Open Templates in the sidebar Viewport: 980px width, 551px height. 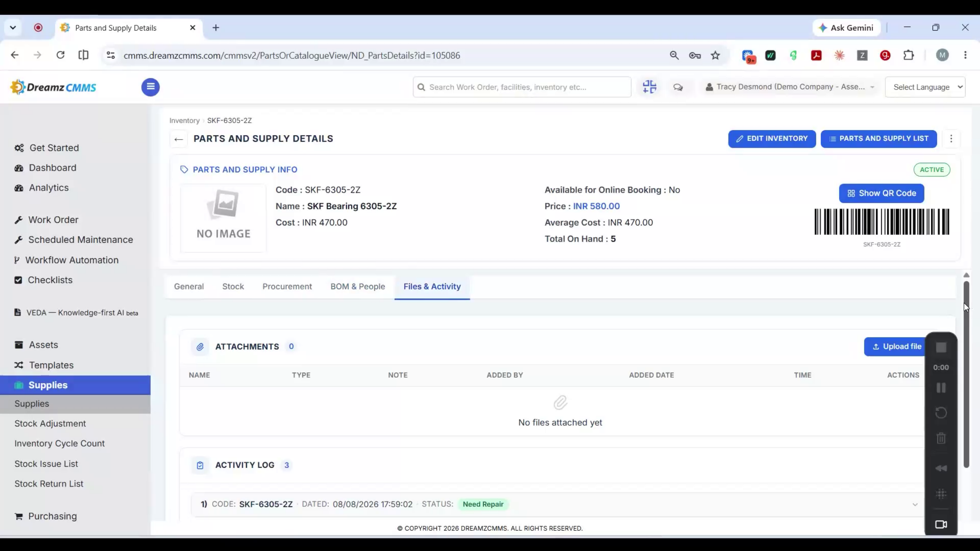coord(51,365)
